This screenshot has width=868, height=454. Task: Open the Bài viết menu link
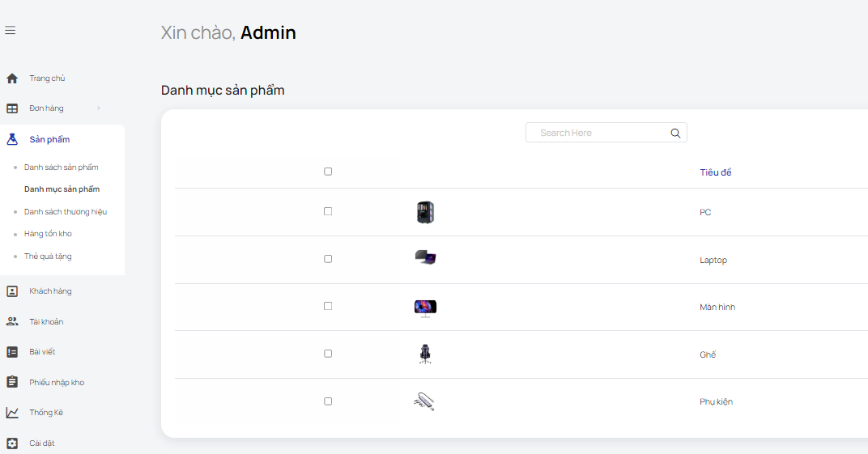[42, 352]
